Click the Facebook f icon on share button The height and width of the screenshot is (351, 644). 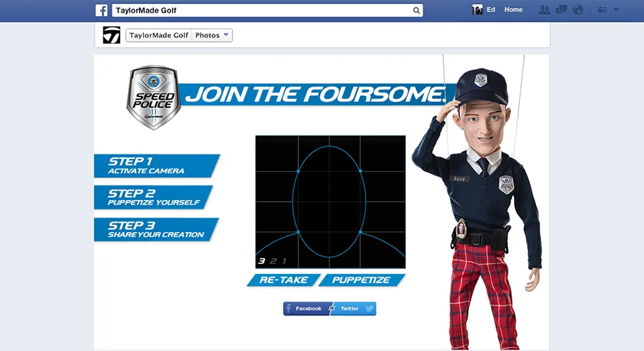288,308
